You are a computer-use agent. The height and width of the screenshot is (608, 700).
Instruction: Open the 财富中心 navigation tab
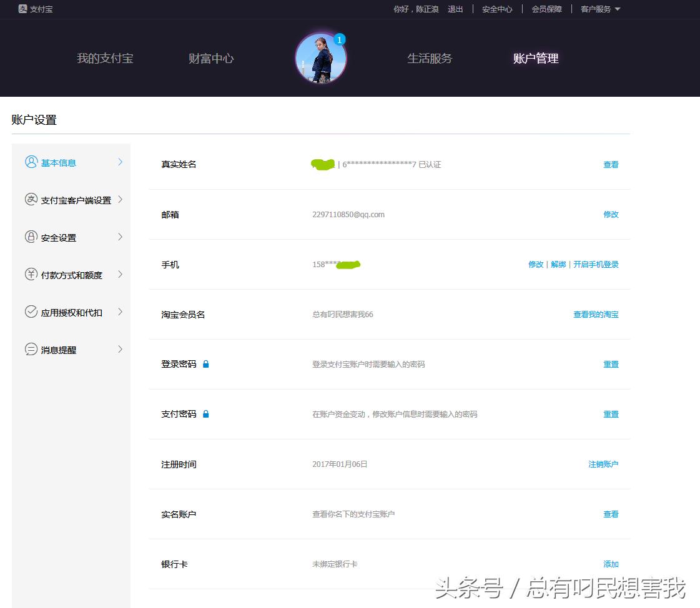(x=210, y=58)
